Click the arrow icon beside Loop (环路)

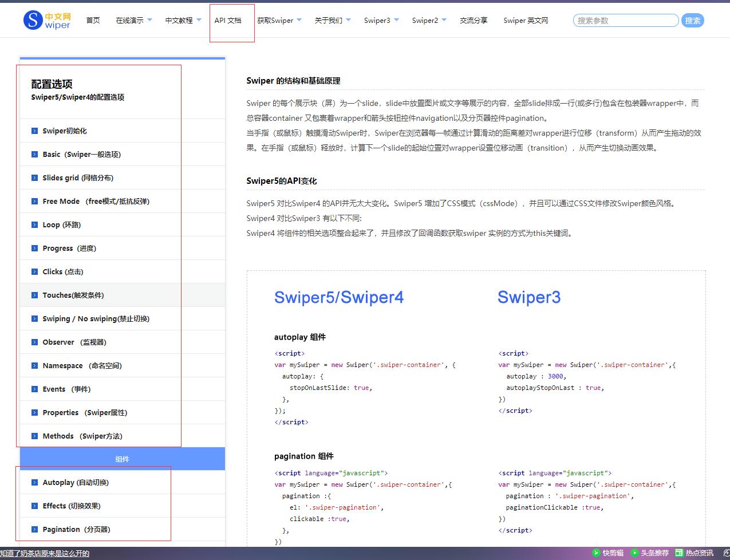click(35, 225)
